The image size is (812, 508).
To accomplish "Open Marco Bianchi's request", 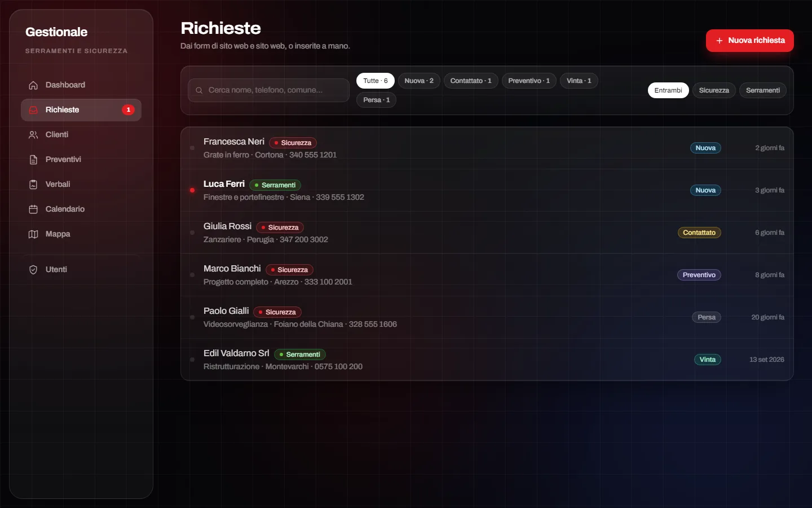I will 487,275.
